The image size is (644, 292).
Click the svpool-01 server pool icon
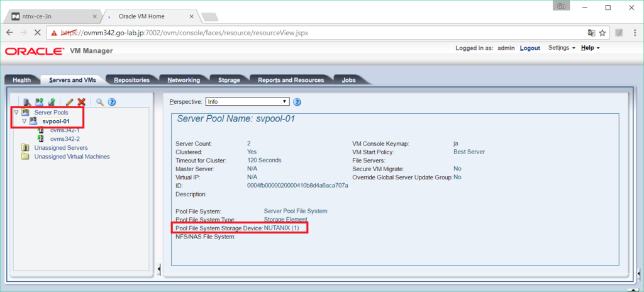(33, 121)
